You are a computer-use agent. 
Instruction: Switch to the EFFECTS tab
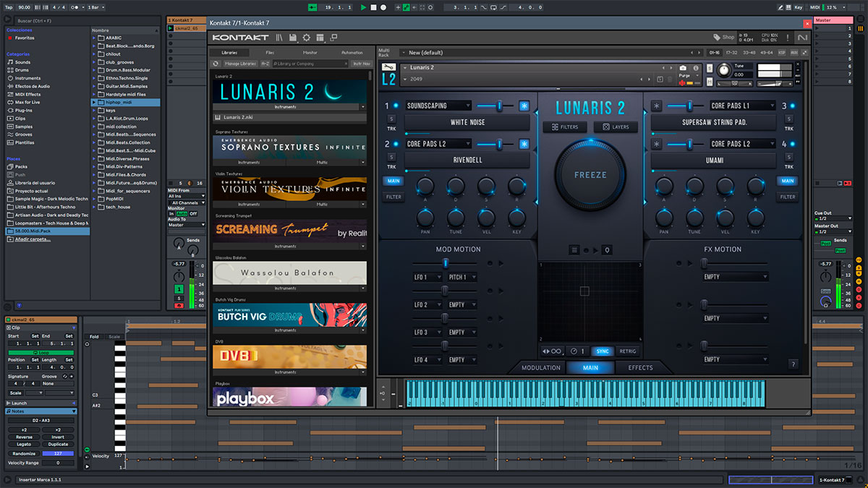640,367
